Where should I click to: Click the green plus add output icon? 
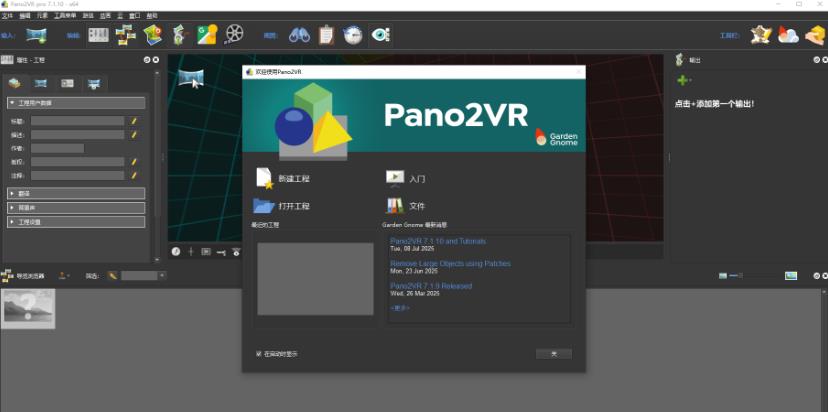pyautogui.click(x=683, y=80)
